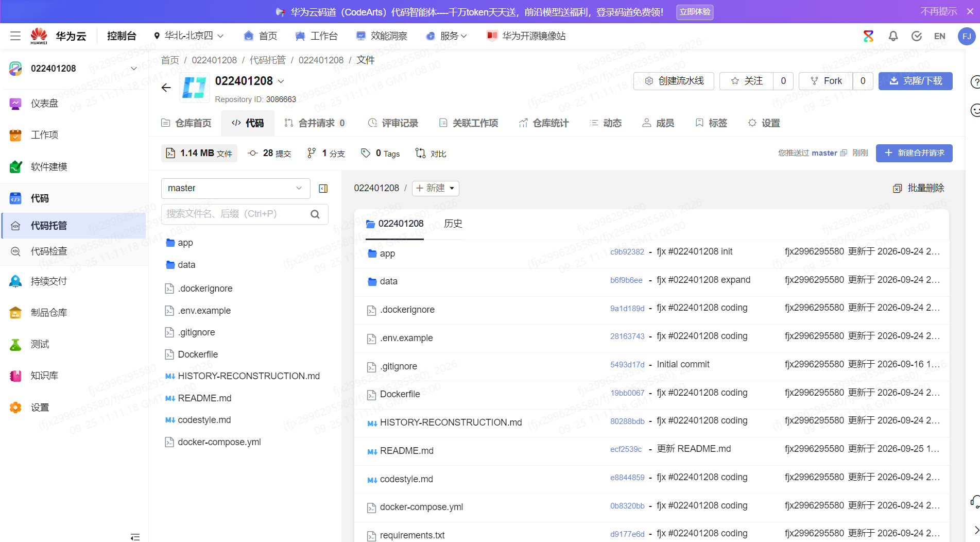This screenshot has width=980, height=542.
Task: Switch to the 合并请求 tab
Action: [315, 123]
